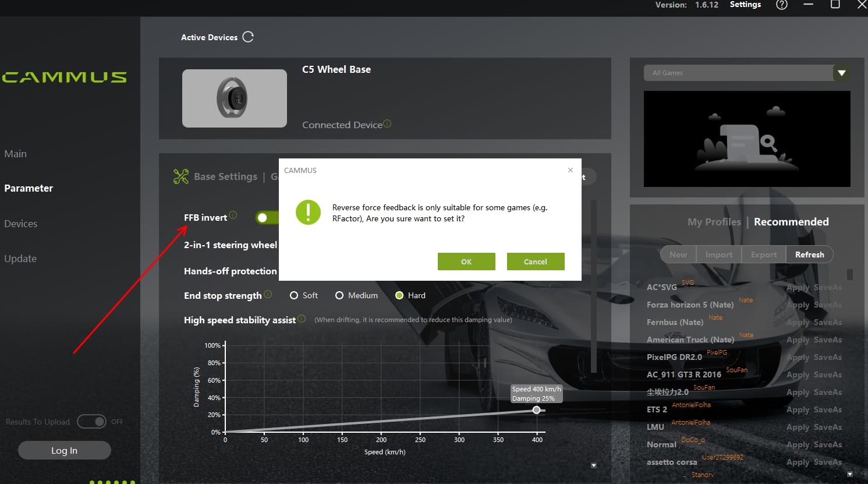This screenshot has width=868, height=484.
Task: Open the All Games dropdown
Action: [x=841, y=73]
